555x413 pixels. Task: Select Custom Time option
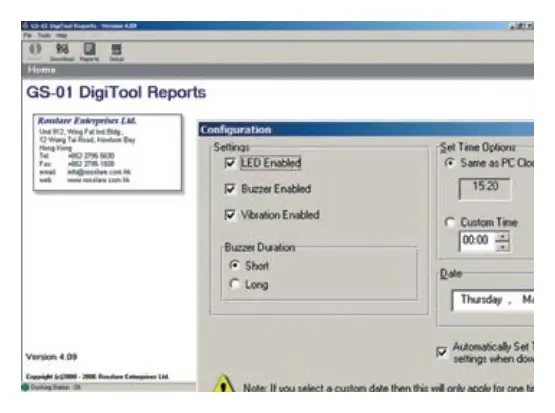point(450,222)
